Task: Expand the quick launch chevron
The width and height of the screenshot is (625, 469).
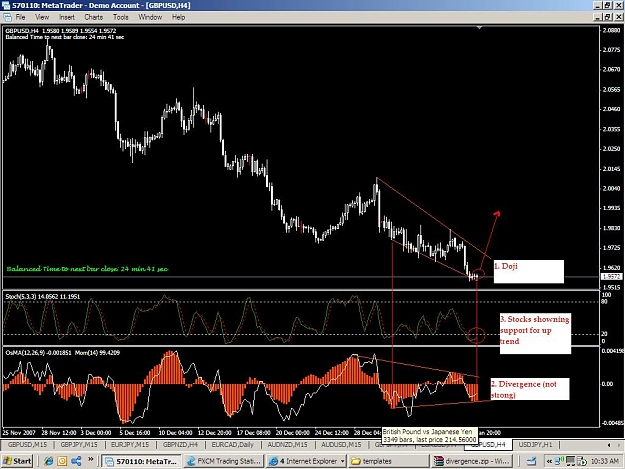Action: [90, 459]
